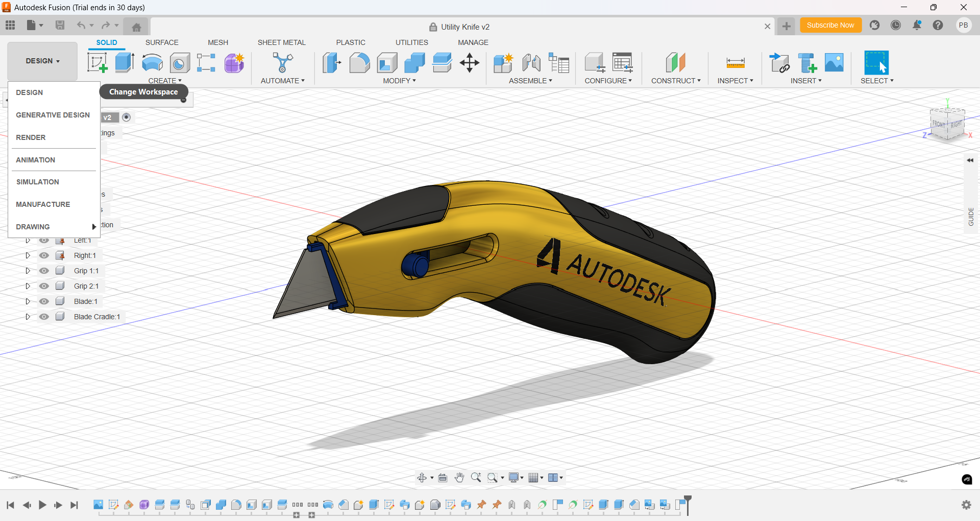Expand the Grip 1:1 tree node
The image size is (980, 521).
tap(28, 271)
